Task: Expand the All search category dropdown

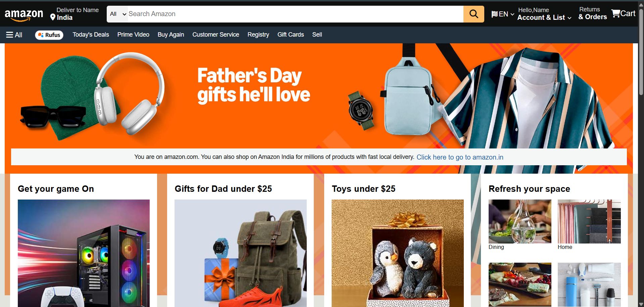Action: point(117,14)
